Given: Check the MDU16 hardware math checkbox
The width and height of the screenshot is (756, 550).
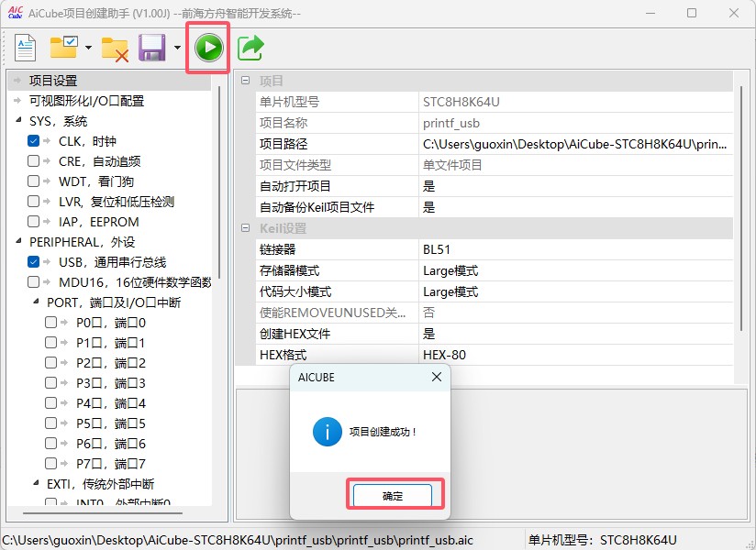Looking at the screenshot, I should pos(34,282).
